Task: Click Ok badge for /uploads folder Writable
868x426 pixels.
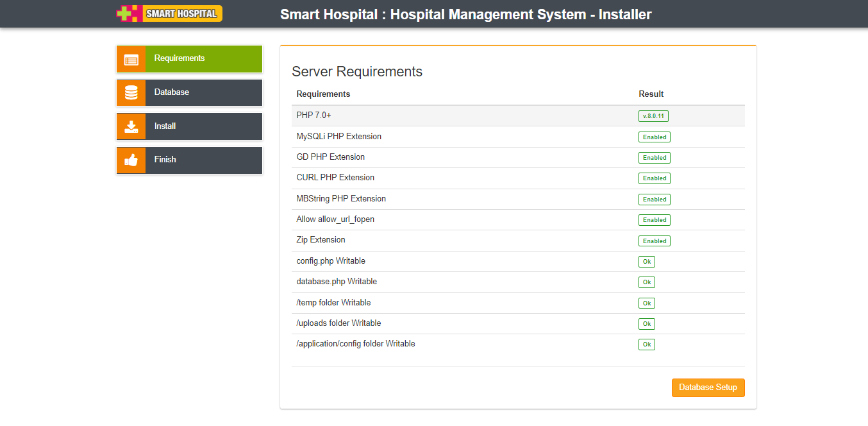Action: pos(646,324)
